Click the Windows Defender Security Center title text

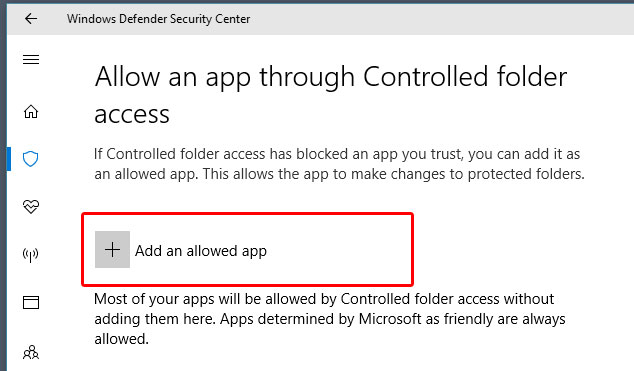pyautogui.click(x=158, y=19)
